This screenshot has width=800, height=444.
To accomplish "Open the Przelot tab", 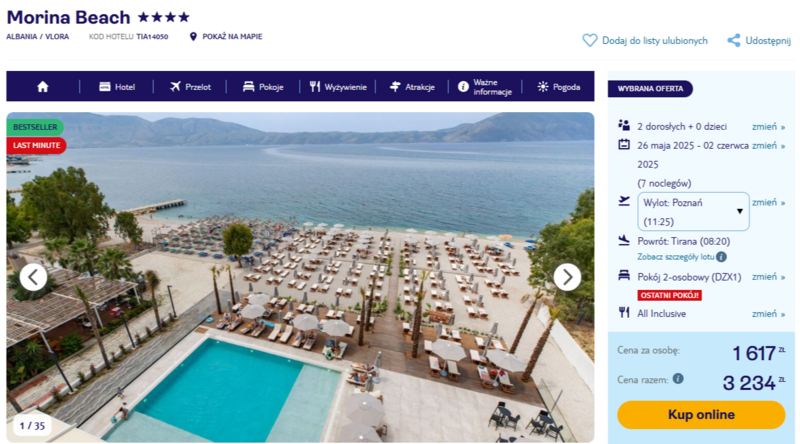I will click(x=190, y=87).
